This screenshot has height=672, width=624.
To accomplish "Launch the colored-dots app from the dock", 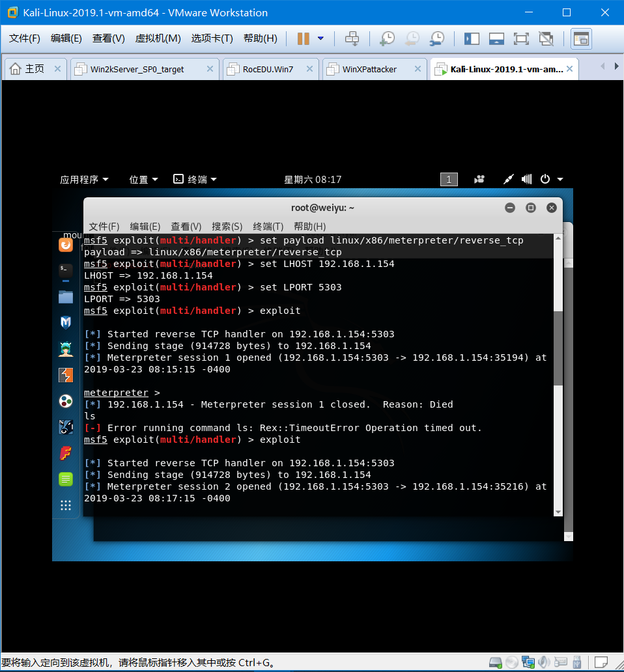I will [x=66, y=401].
